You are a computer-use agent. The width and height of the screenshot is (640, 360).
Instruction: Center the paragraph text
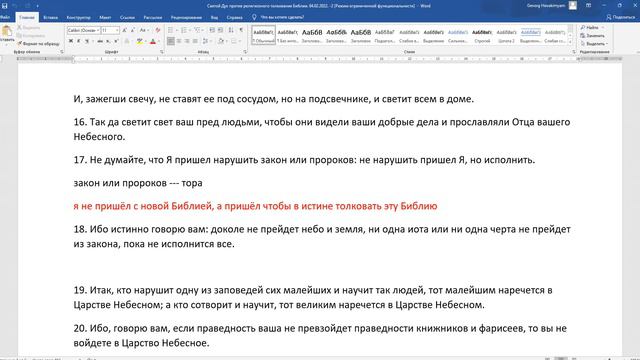pos(179,41)
